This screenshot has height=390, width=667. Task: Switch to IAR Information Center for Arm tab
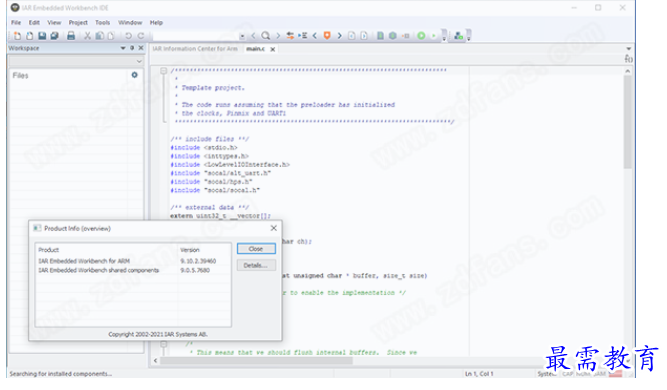point(195,49)
